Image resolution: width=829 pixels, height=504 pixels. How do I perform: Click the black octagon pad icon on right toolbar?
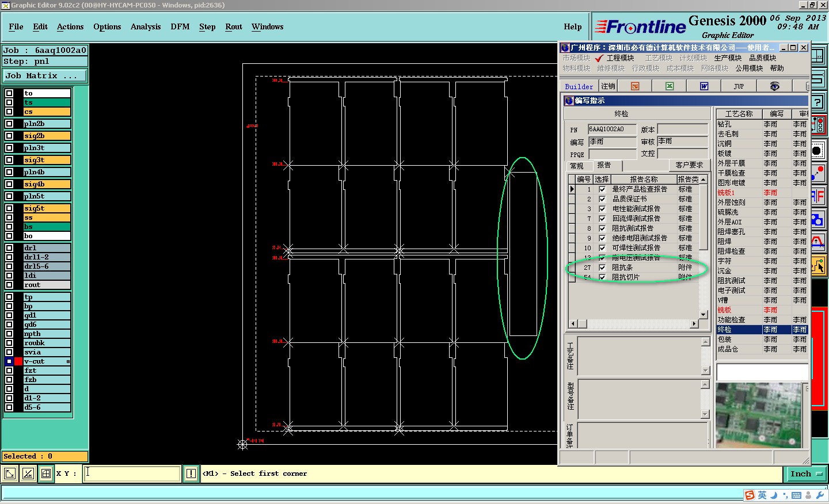817,151
